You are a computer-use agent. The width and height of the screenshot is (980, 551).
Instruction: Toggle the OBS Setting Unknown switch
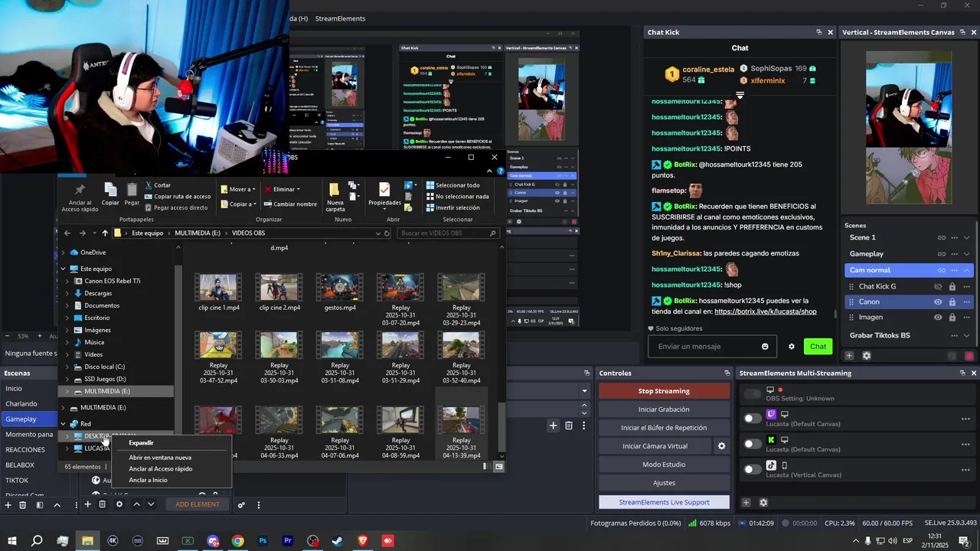[x=753, y=394]
